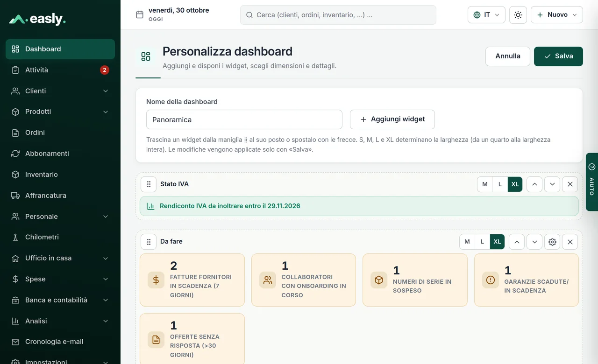Set Da fare widget size to XL
The height and width of the screenshot is (364, 598).
click(497, 242)
